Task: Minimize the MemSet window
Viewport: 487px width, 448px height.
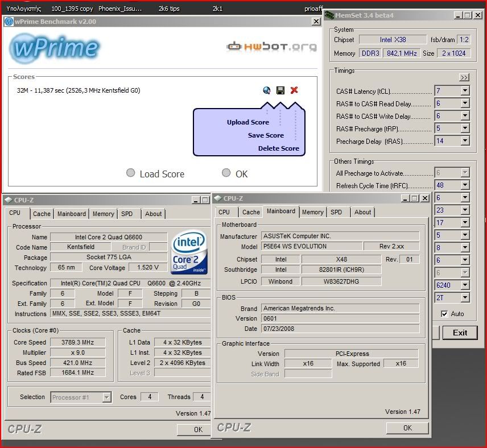Action: [x=457, y=15]
